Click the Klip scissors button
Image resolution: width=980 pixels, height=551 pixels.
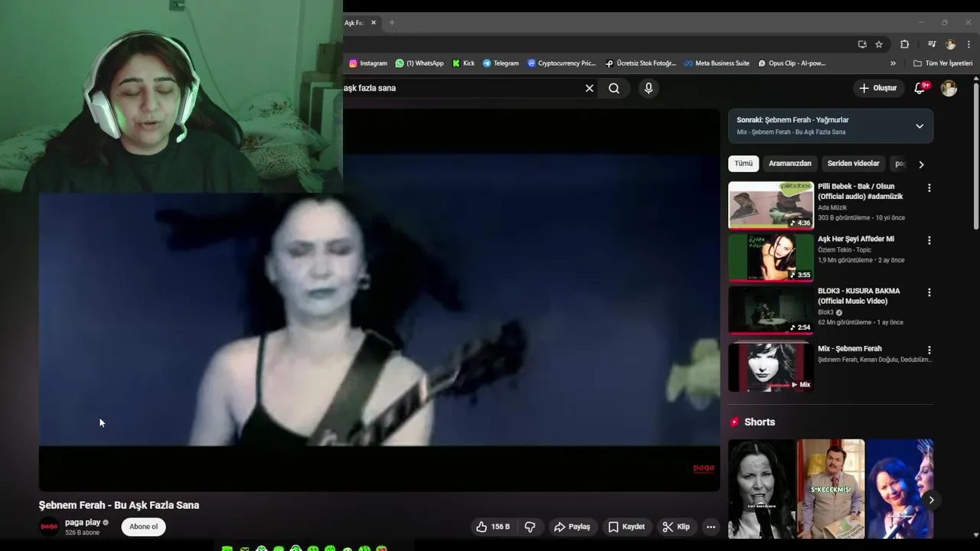pyautogui.click(x=676, y=527)
